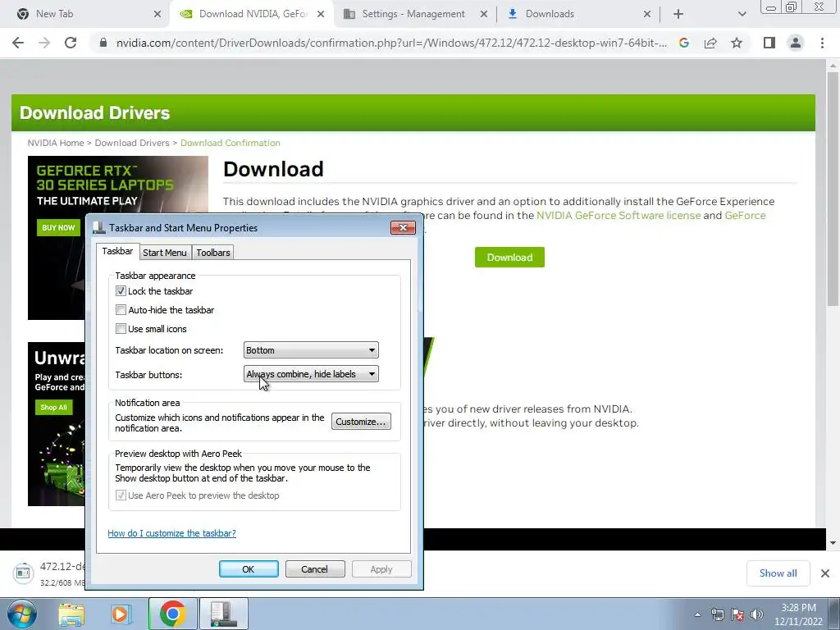This screenshot has width=840, height=630.
Task: Click Show all downloads button
Action: click(x=778, y=573)
